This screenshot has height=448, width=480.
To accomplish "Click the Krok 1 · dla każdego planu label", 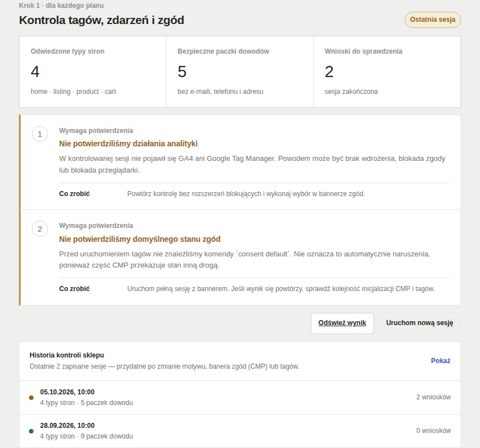I will click(x=61, y=6).
